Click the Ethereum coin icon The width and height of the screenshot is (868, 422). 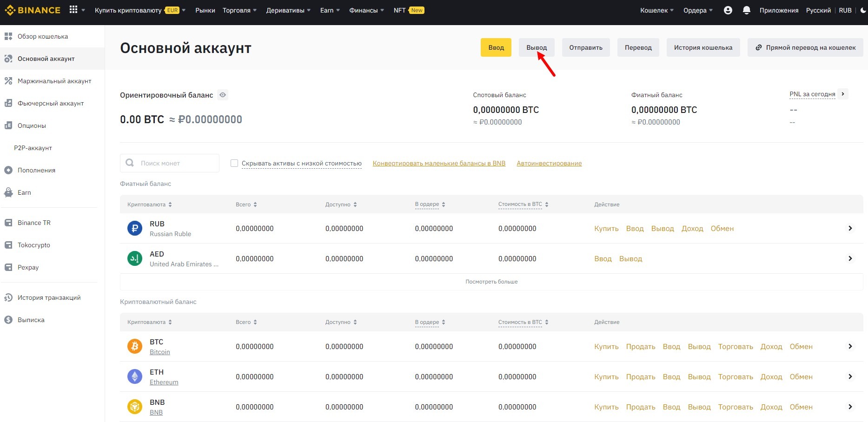click(x=135, y=376)
